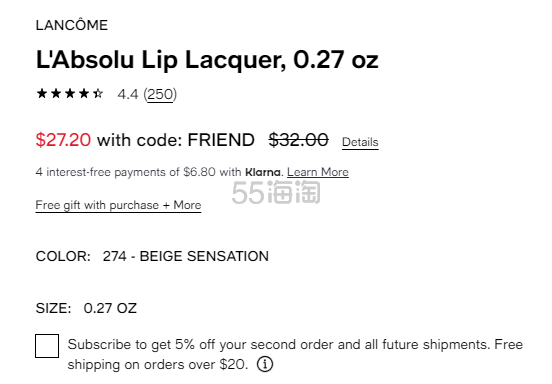The image size is (552, 384).
Task: Select the 274 - BEIGE SENSATION color label
Action: click(x=186, y=256)
